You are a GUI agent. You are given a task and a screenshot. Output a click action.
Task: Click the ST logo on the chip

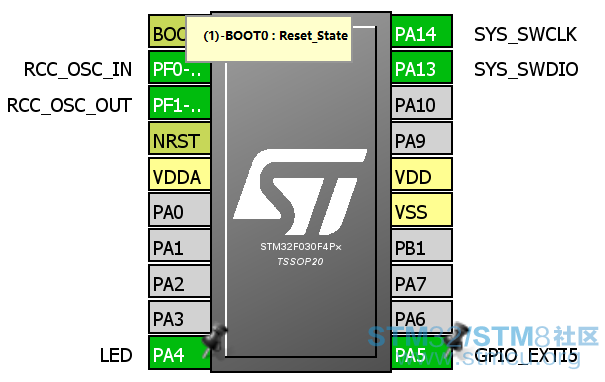pyautogui.click(x=300, y=192)
